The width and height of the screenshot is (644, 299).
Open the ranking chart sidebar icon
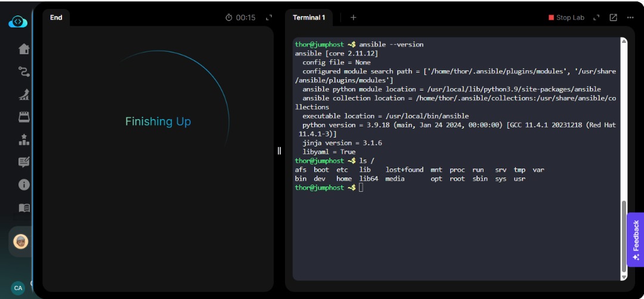coord(24,95)
